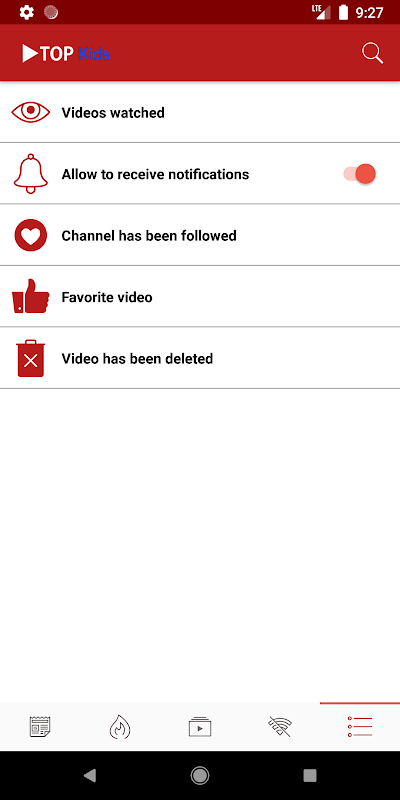400x800 pixels.
Task: Open Favorite video list
Action: [200, 296]
